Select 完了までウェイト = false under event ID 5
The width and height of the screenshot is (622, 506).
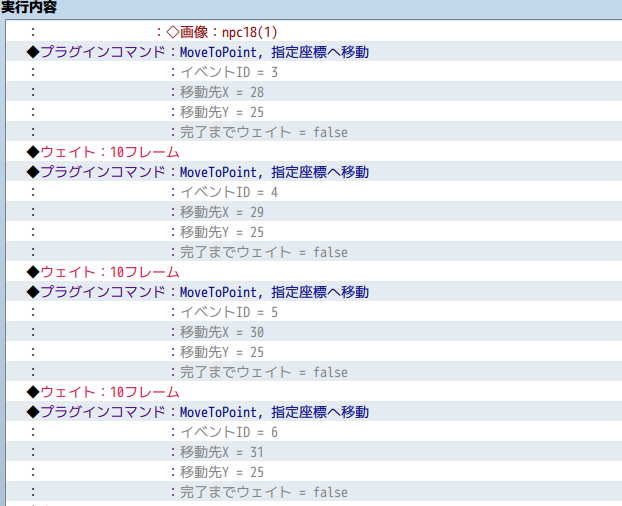click(x=314, y=372)
